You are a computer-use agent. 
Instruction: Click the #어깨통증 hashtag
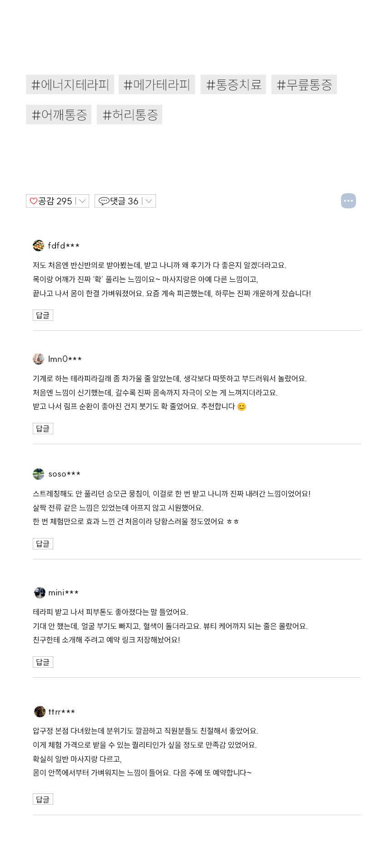pos(59,115)
